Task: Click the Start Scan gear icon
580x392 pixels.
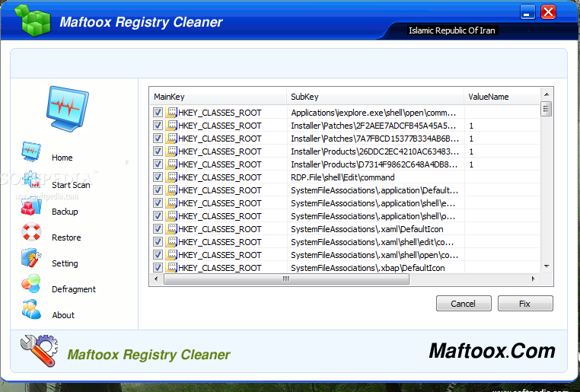Action: click(32, 180)
